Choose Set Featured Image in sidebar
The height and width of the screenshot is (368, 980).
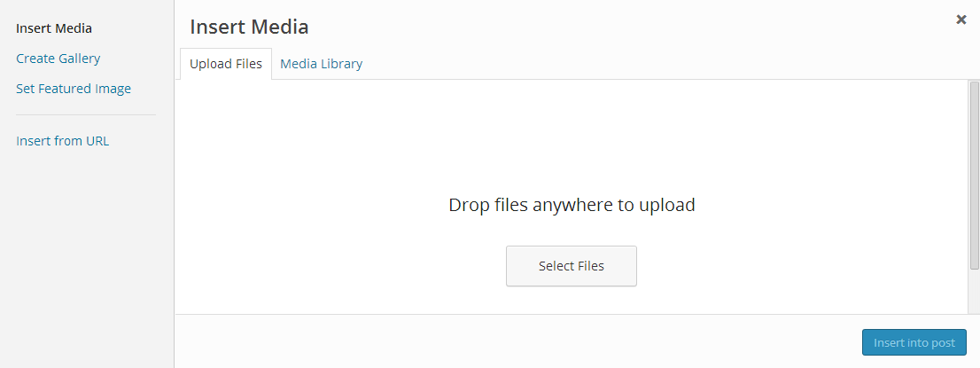(74, 89)
